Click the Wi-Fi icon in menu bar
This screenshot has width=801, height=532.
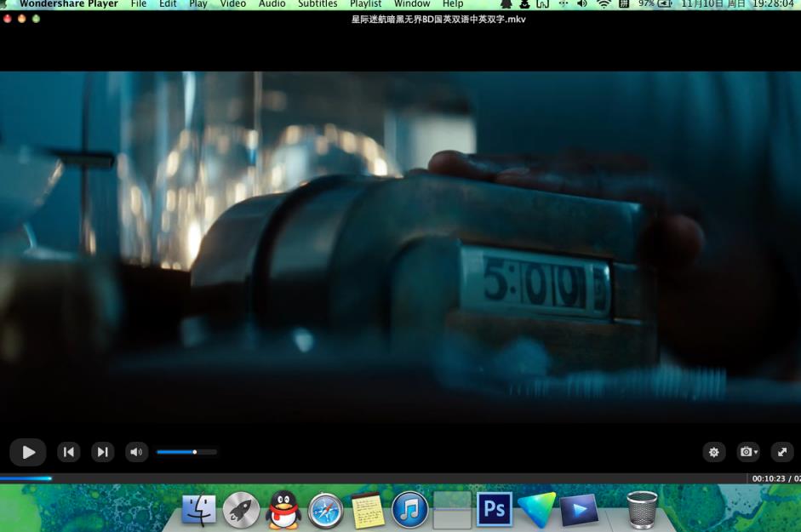(x=604, y=4)
